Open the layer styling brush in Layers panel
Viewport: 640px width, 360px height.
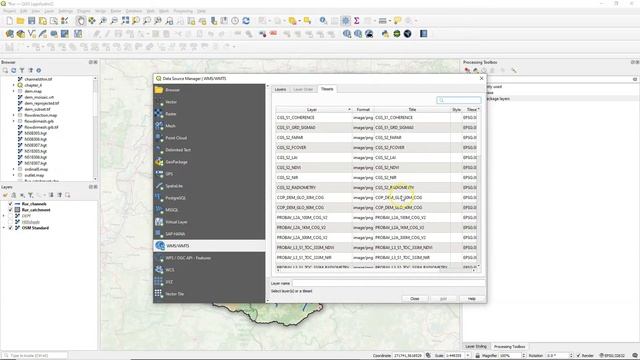[x=5, y=195]
